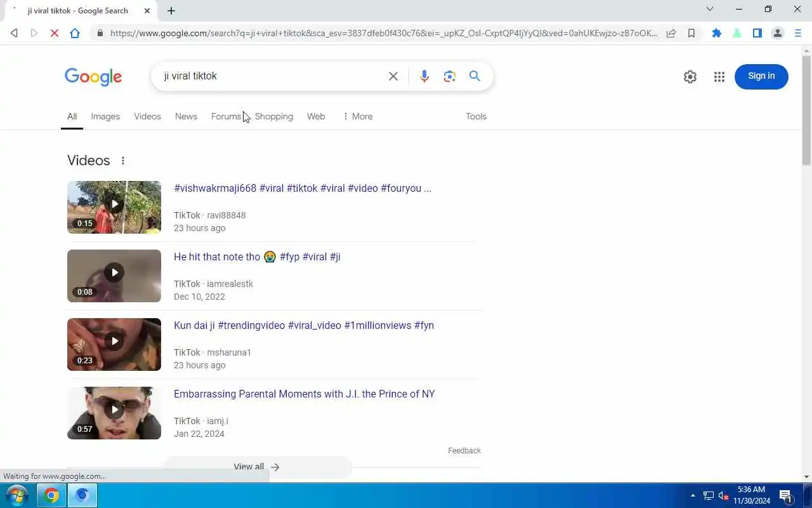This screenshot has height=508, width=812.
Task: Open the volume icon in system tray
Action: pos(723,496)
